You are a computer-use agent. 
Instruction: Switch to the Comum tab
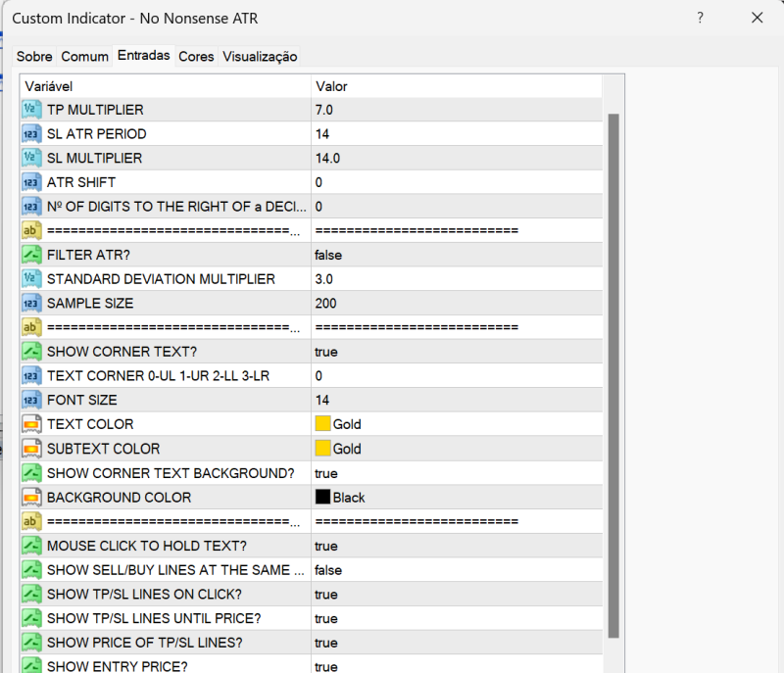click(84, 57)
